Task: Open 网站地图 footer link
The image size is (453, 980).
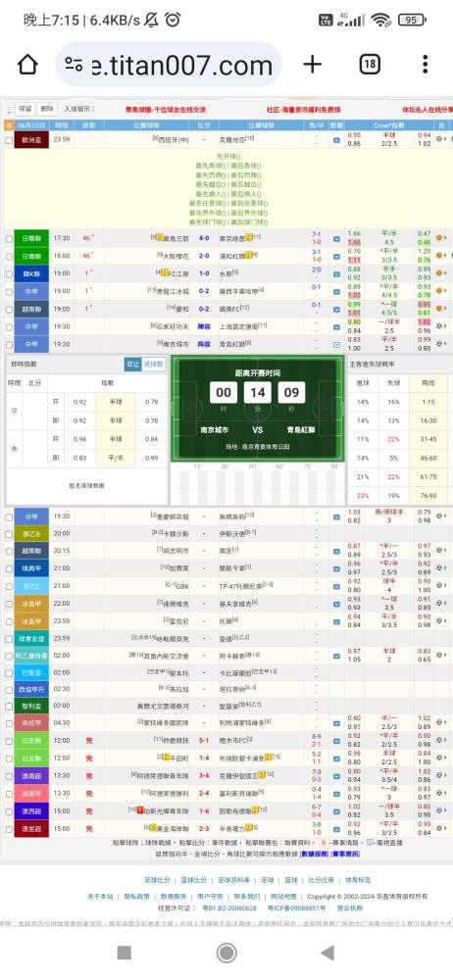Action: coord(283,897)
